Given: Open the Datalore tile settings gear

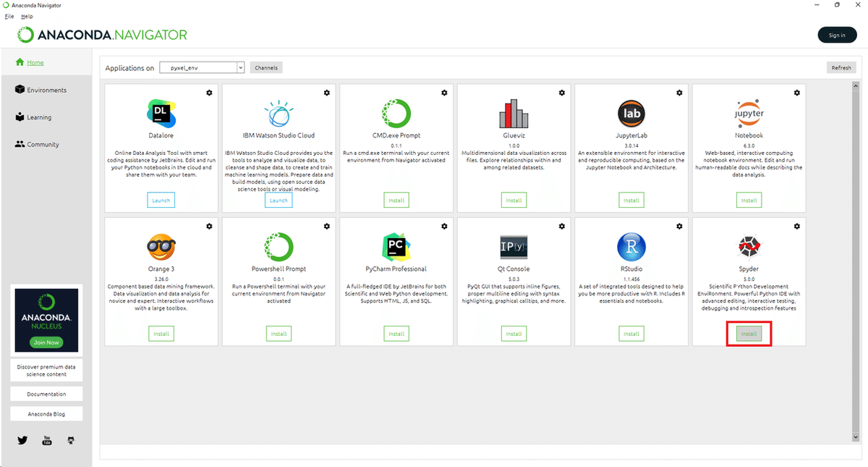Looking at the screenshot, I should (209, 93).
